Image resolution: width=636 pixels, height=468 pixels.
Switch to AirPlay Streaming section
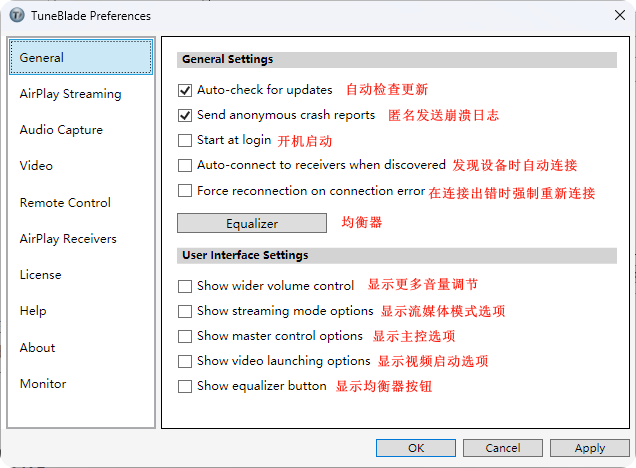coord(70,94)
